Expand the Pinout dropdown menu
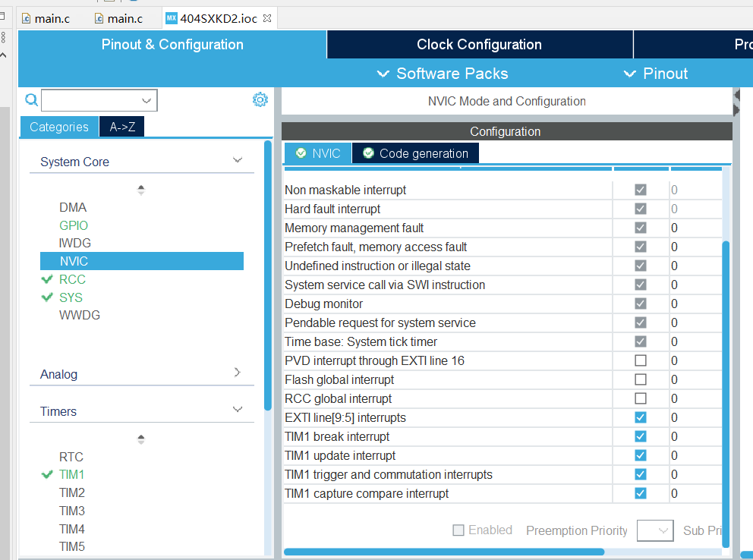The width and height of the screenshot is (753, 560). (656, 74)
